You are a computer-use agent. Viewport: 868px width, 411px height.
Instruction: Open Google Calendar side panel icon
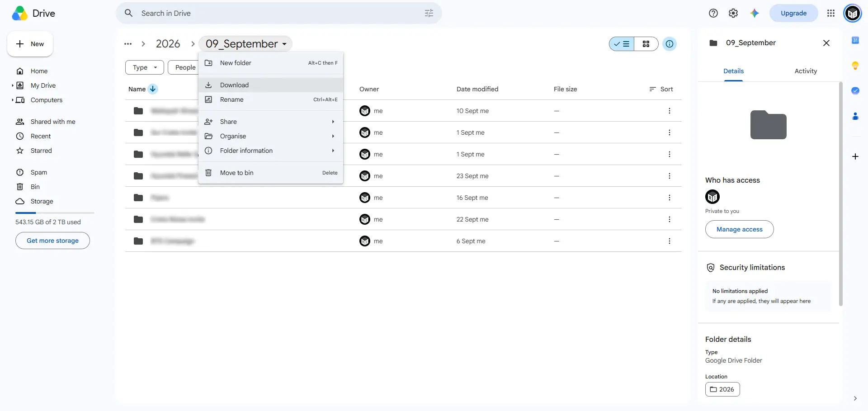coord(855,40)
